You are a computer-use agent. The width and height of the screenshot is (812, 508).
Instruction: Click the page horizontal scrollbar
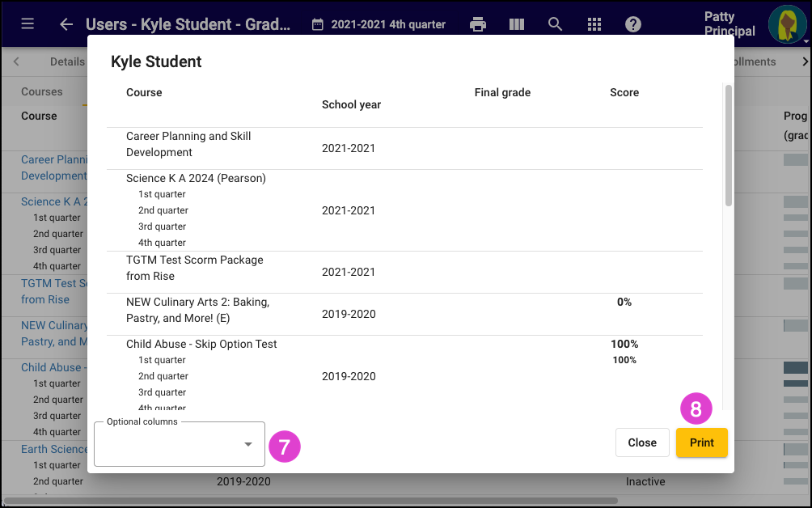(x=311, y=501)
